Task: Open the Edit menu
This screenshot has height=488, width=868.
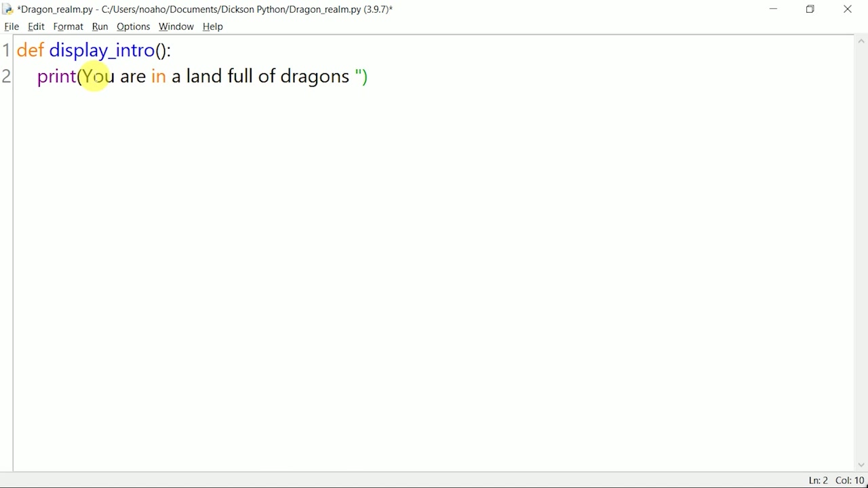Action: [x=36, y=26]
